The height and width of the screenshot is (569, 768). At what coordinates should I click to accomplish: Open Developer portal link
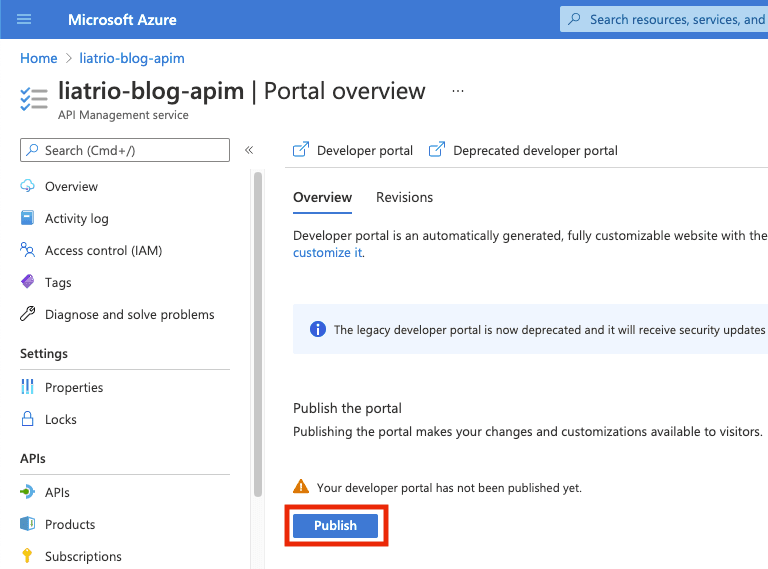(x=365, y=150)
